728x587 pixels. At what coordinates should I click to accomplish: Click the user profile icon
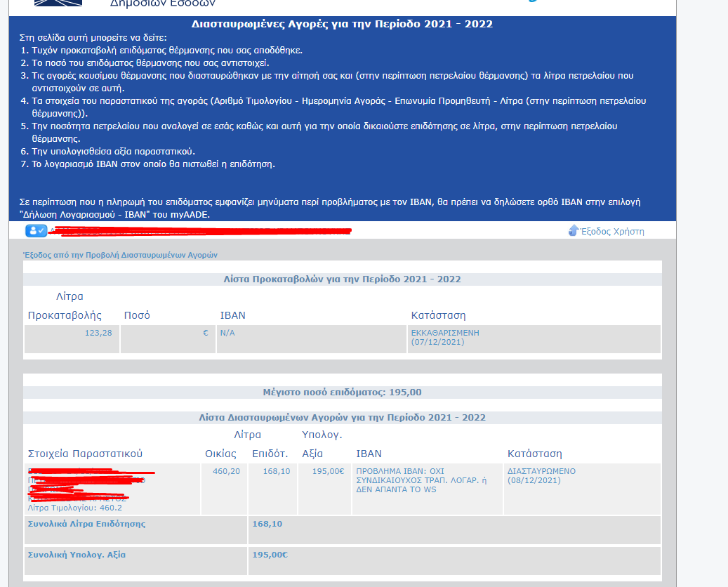[37, 231]
